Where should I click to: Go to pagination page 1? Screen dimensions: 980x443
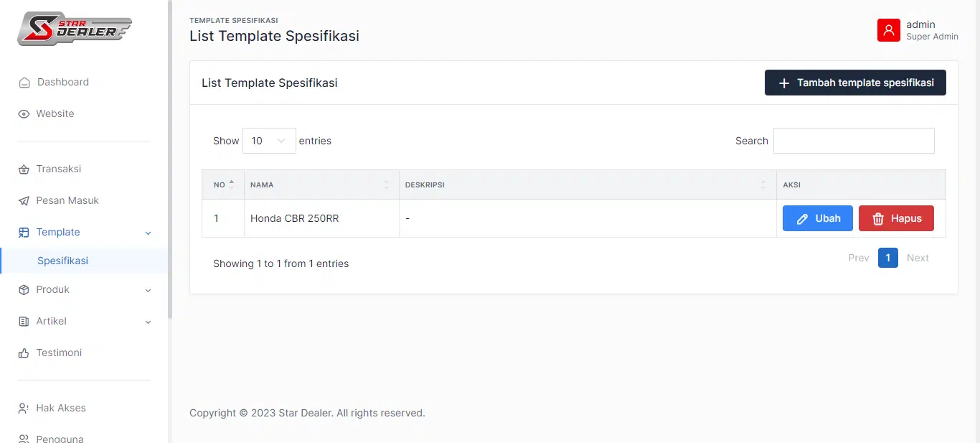click(887, 258)
